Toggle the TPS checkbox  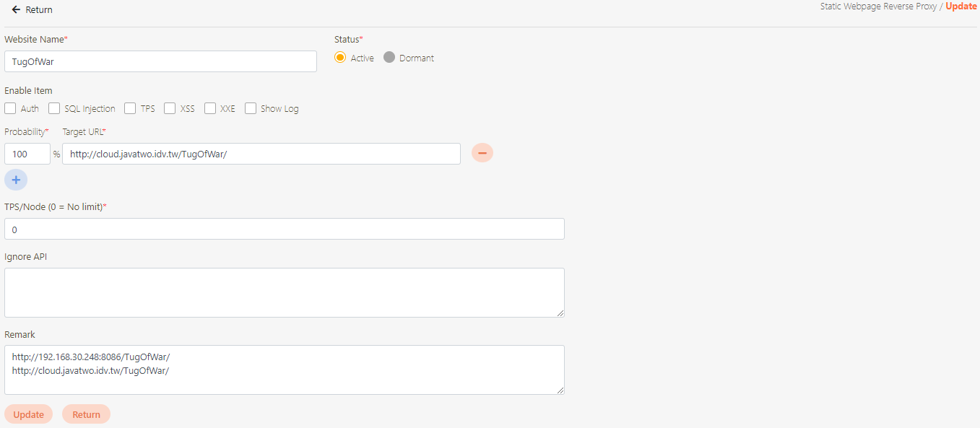(x=130, y=108)
